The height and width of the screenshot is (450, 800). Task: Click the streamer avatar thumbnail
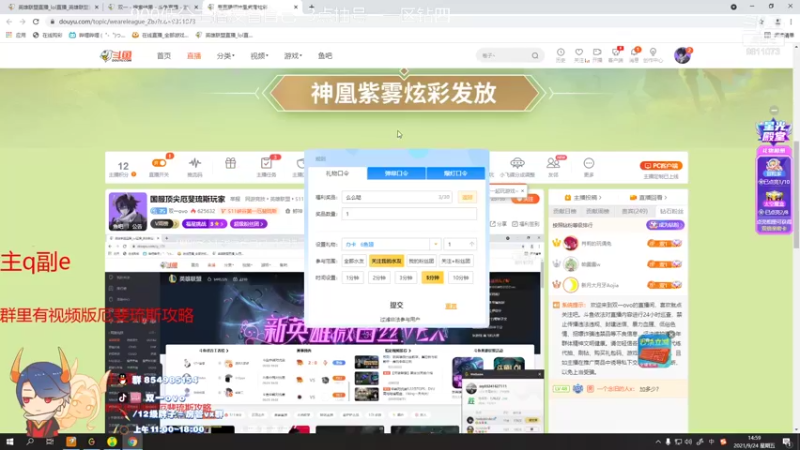(128, 211)
